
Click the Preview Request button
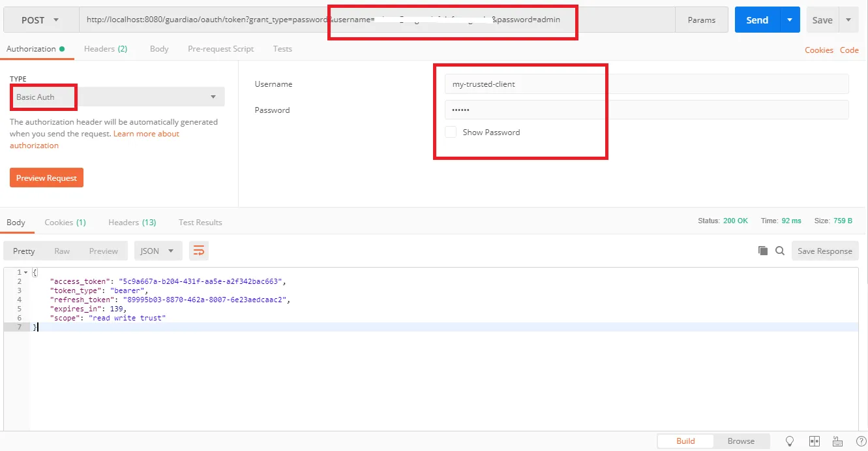pos(46,178)
